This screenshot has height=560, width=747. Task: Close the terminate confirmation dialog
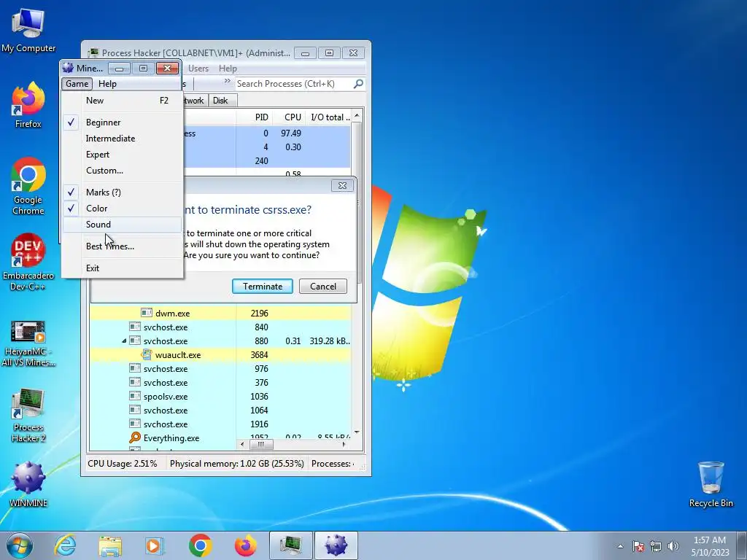pos(342,186)
